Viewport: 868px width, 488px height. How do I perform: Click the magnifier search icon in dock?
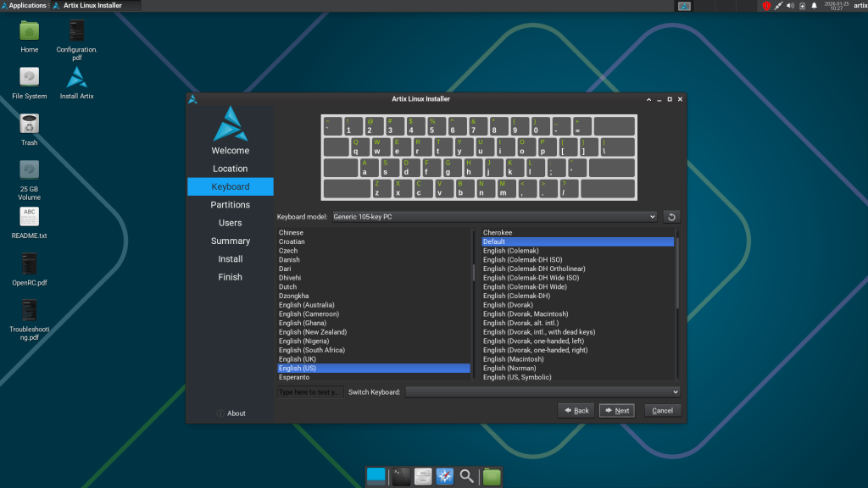pos(467,477)
